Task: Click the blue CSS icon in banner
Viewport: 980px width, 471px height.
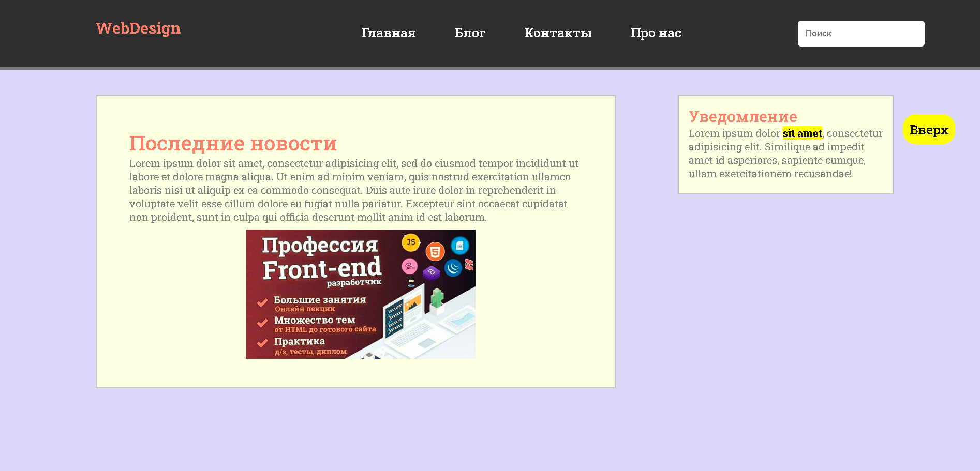Action: click(459, 246)
